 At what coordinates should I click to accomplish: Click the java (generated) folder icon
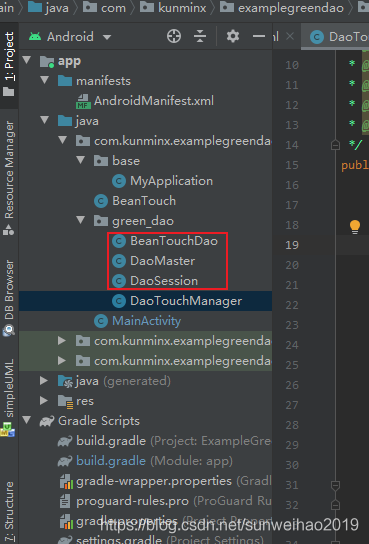(65, 381)
